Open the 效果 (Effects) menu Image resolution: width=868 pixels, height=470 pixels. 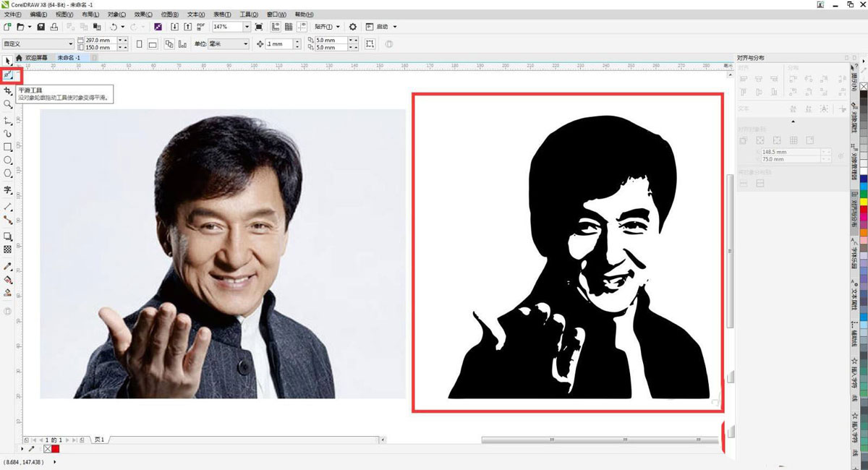[142, 14]
